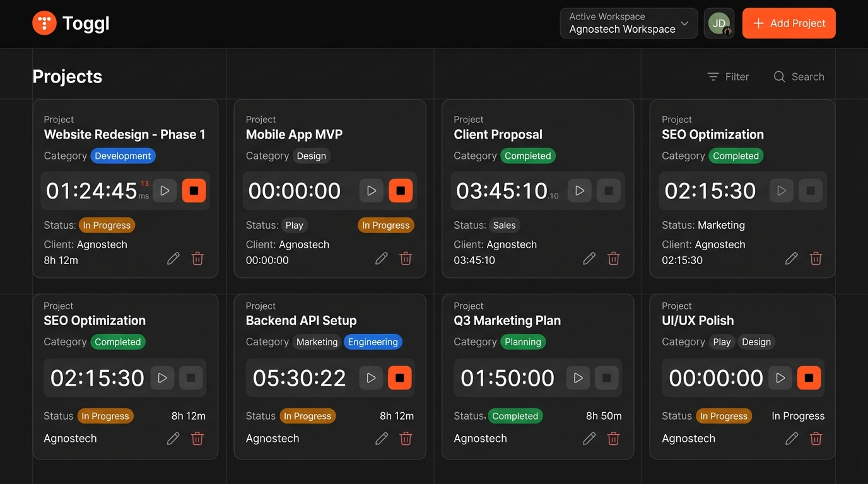Start the Website Redesign - Phase 1 timer
The height and width of the screenshot is (484, 868).
[165, 190]
